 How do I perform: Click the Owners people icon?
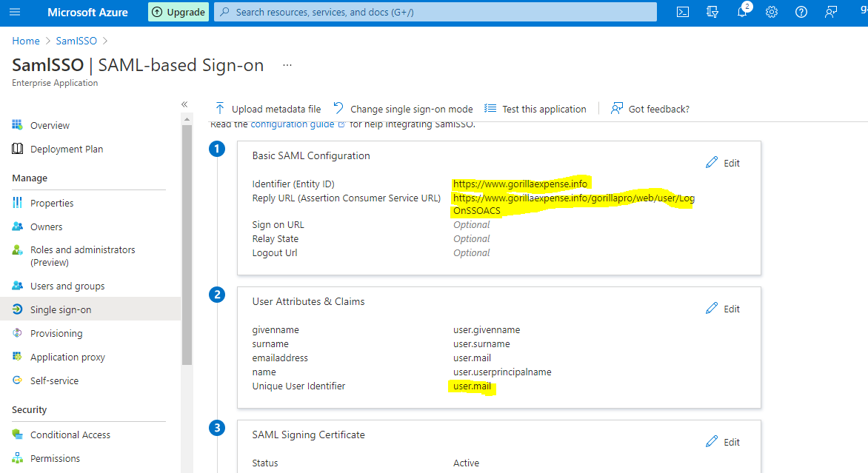[x=18, y=227]
